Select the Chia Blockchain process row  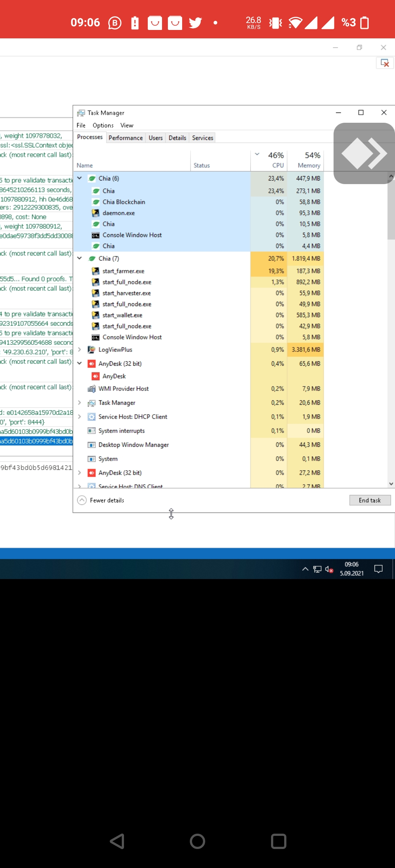click(198, 202)
